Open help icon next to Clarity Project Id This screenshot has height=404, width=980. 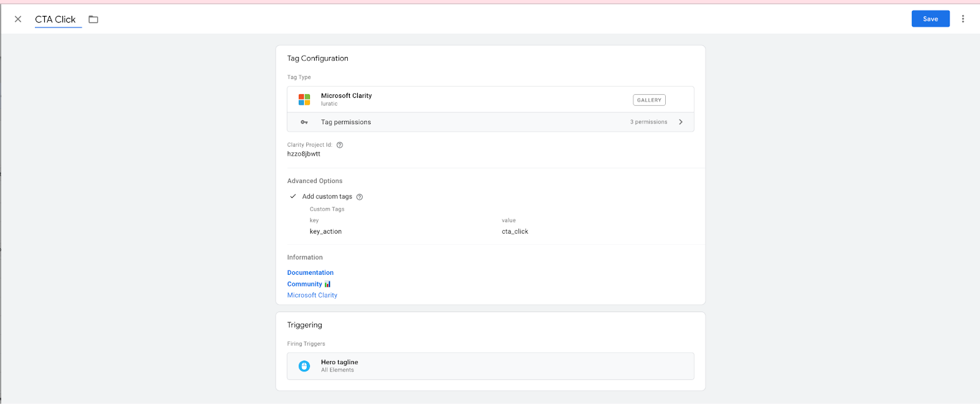click(340, 145)
